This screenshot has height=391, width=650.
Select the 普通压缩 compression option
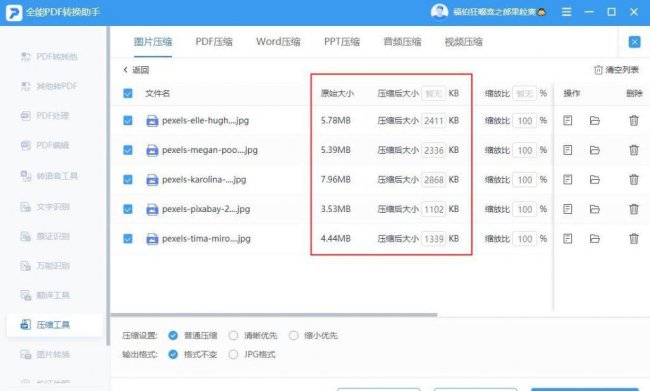tap(173, 335)
